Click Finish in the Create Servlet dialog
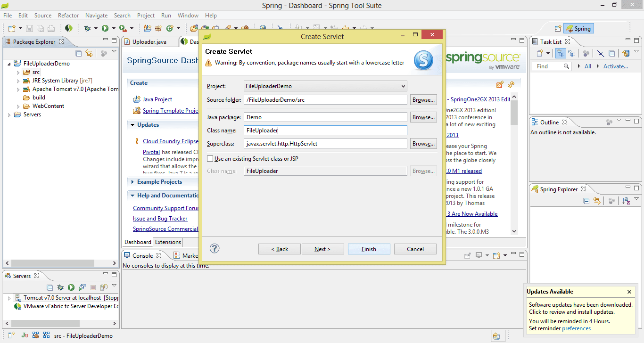644x343 pixels. click(369, 249)
